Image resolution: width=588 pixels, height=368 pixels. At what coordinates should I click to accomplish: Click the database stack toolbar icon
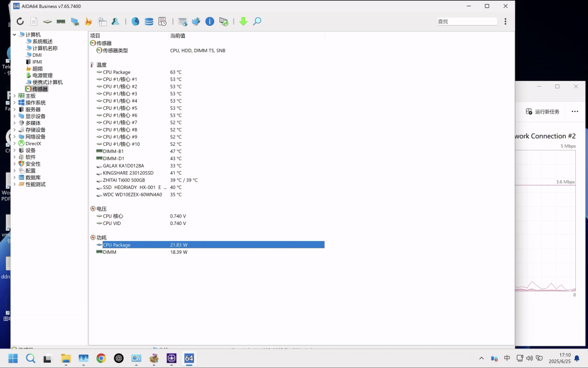pos(149,21)
